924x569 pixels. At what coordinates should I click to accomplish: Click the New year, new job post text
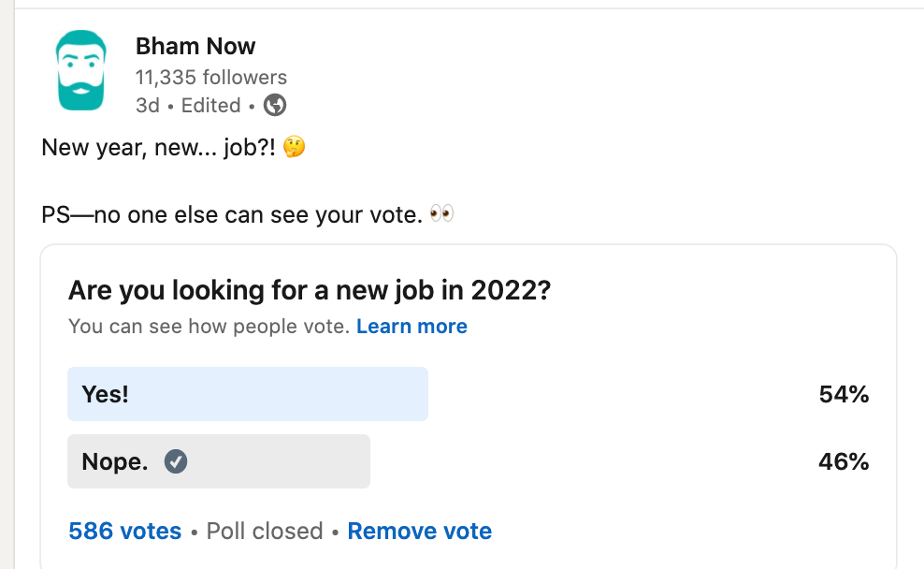[158, 148]
